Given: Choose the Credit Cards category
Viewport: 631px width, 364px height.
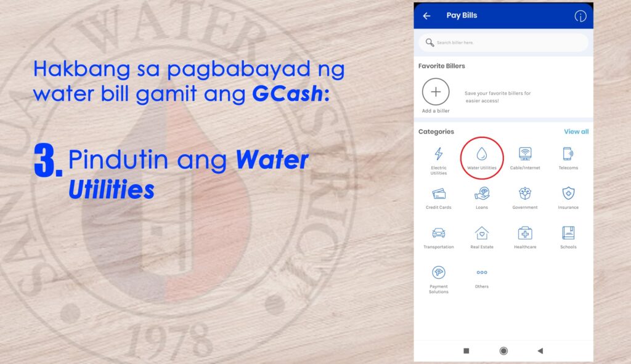Looking at the screenshot, I should (439, 198).
